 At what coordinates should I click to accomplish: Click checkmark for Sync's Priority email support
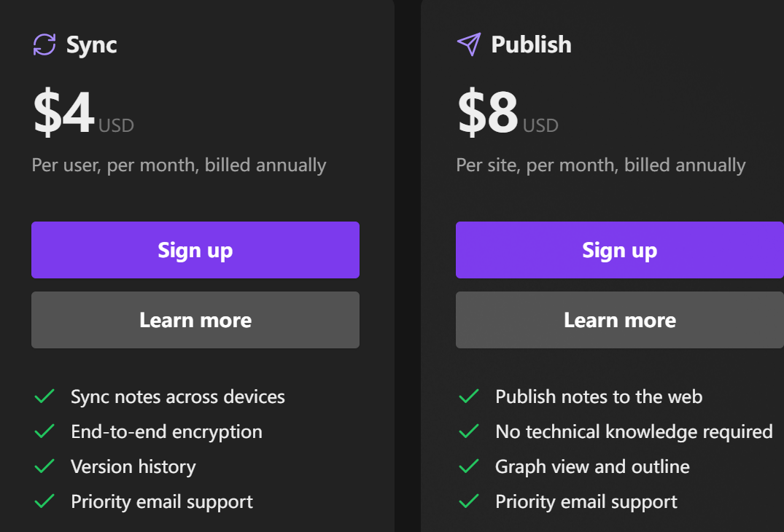click(x=45, y=501)
